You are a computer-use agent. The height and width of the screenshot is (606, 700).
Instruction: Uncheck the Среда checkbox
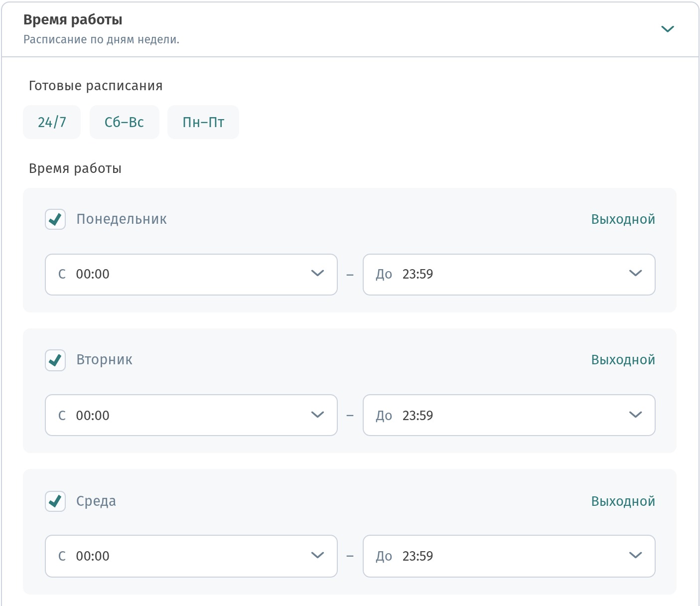[x=55, y=501]
